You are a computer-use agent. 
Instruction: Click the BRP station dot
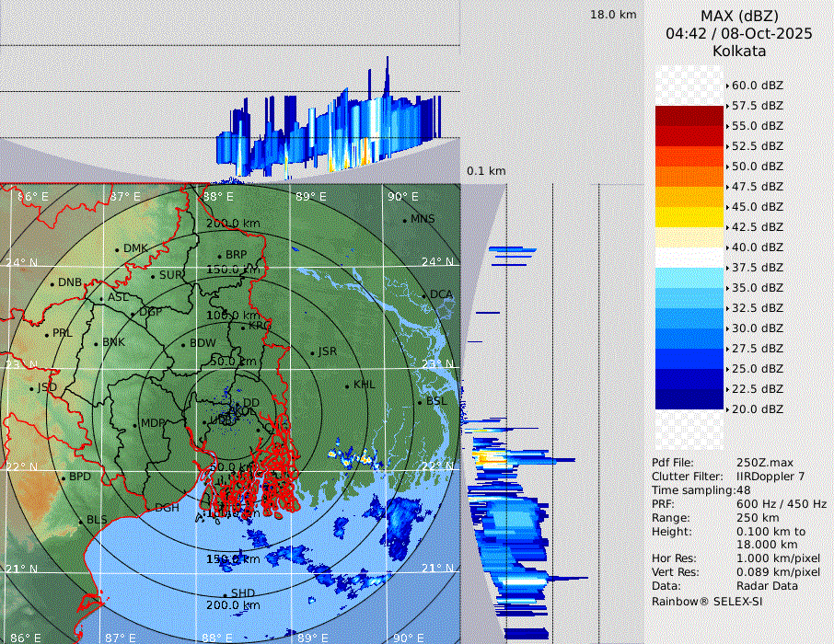220,256
